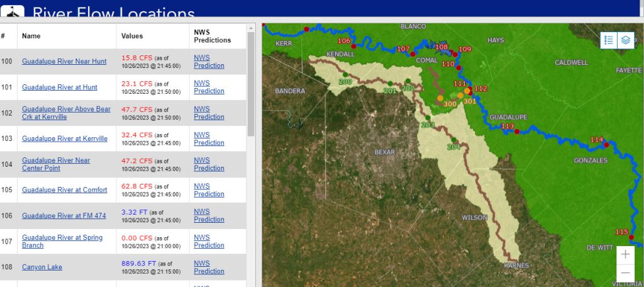644x287 pixels.
Task: Select map marker 115
Action: pos(631,237)
